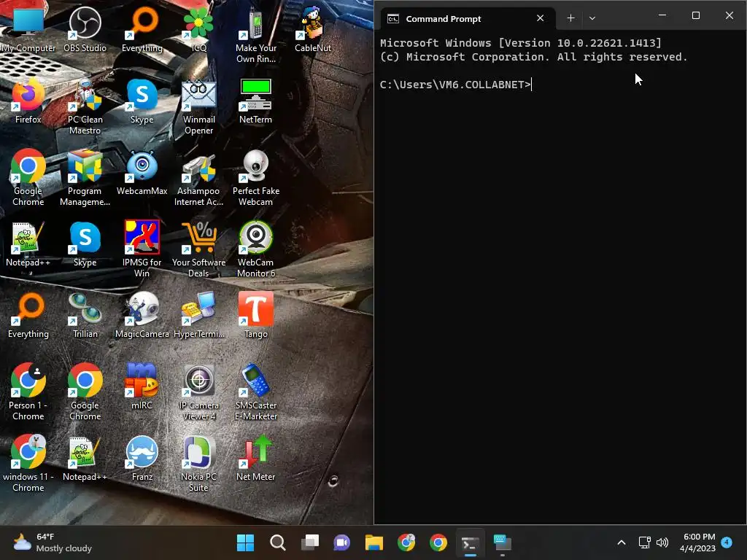Open the Windows Start menu

click(x=245, y=542)
